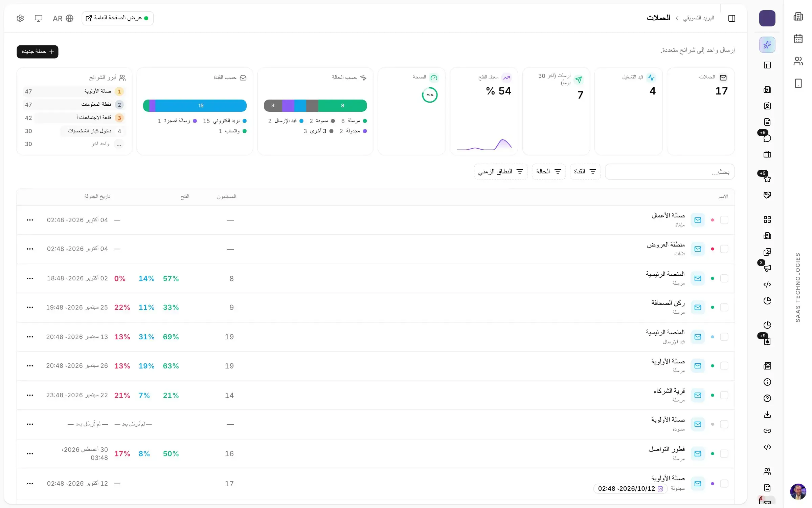The width and height of the screenshot is (812, 508).
Task: Click green sent segment of status bar
Action: point(342,106)
